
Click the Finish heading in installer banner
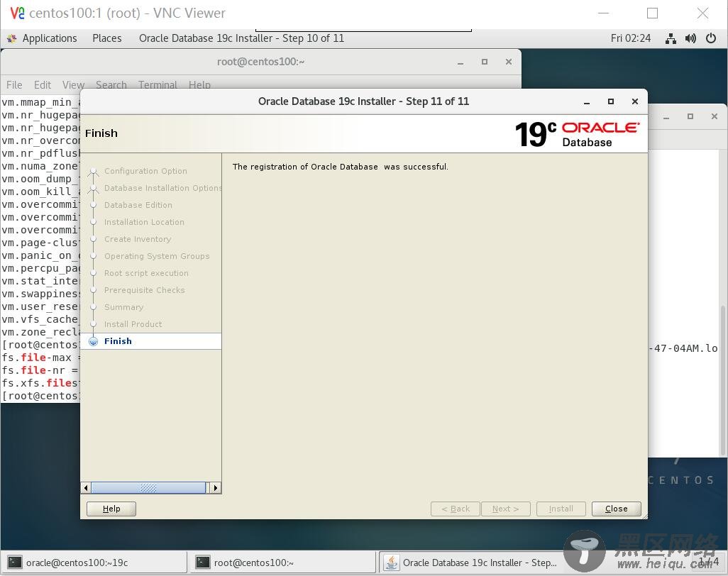[x=101, y=133]
